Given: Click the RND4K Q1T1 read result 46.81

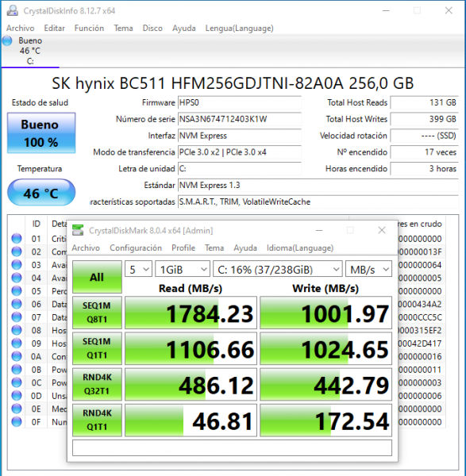Looking at the screenshot, I should coord(191,420).
